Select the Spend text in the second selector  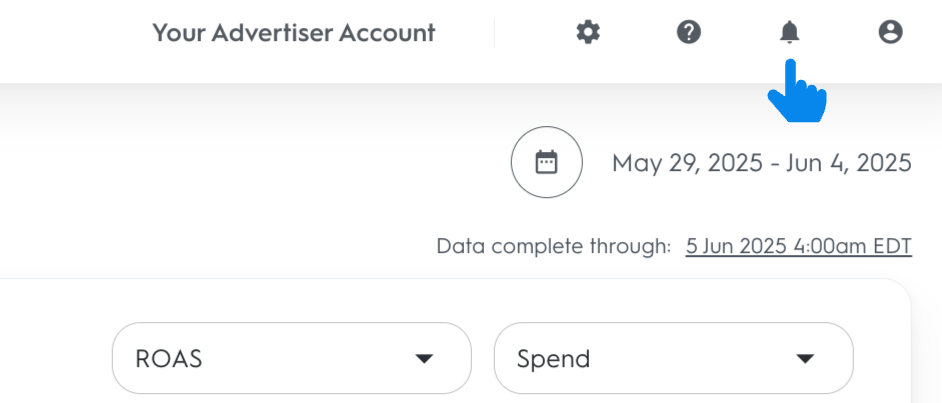[553, 359]
